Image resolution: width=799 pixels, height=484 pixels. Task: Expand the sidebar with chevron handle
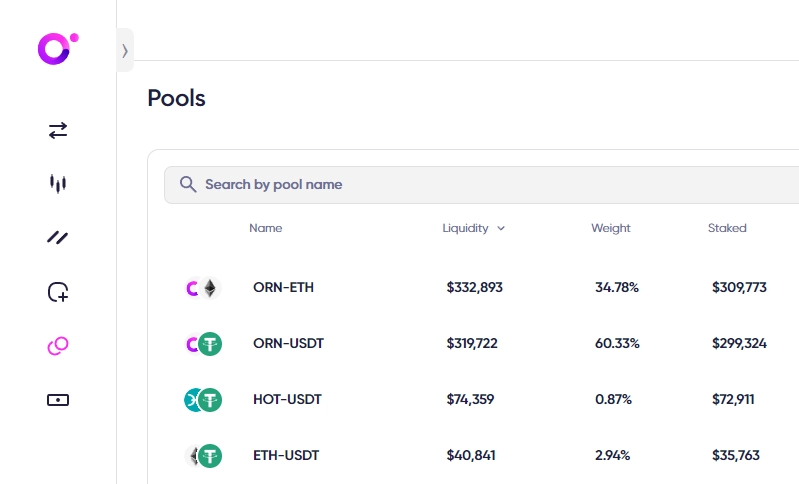tap(125, 50)
